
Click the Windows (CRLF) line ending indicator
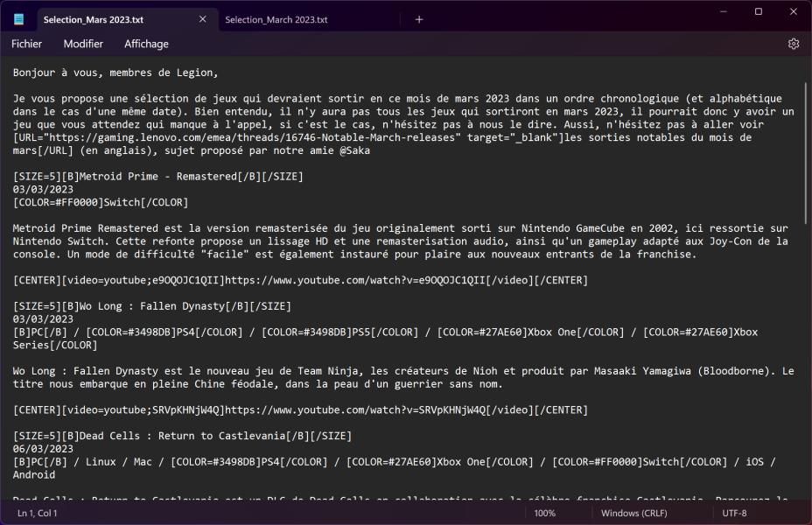pyautogui.click(x=632, y=513)
